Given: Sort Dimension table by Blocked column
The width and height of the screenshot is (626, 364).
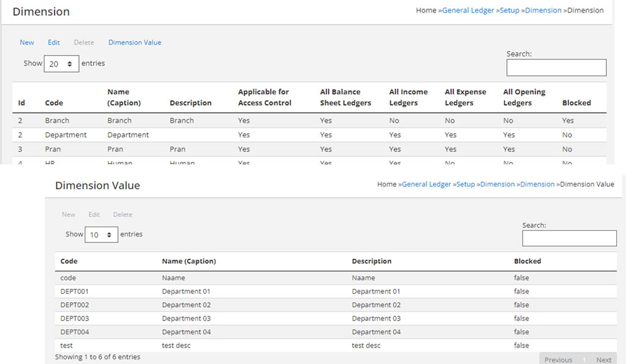Looking at the screenshot, I should click(576, 103).
